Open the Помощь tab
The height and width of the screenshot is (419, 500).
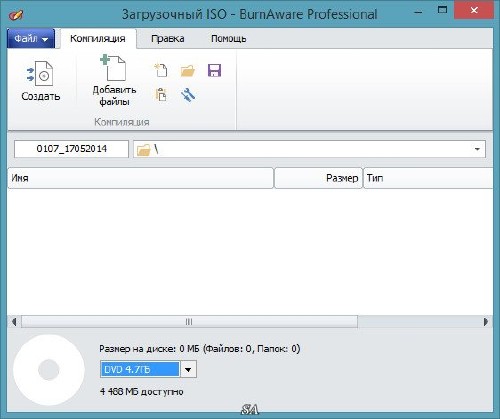point(229,39)
